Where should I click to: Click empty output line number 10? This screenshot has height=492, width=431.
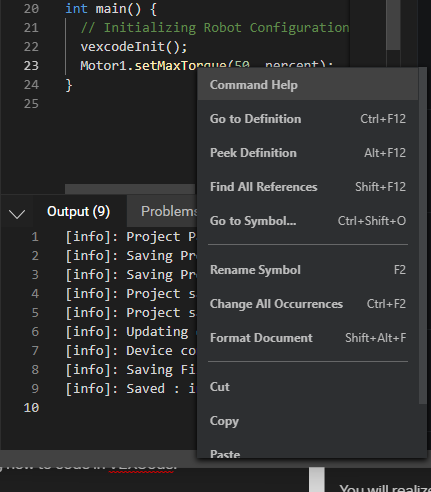(31, 408)
